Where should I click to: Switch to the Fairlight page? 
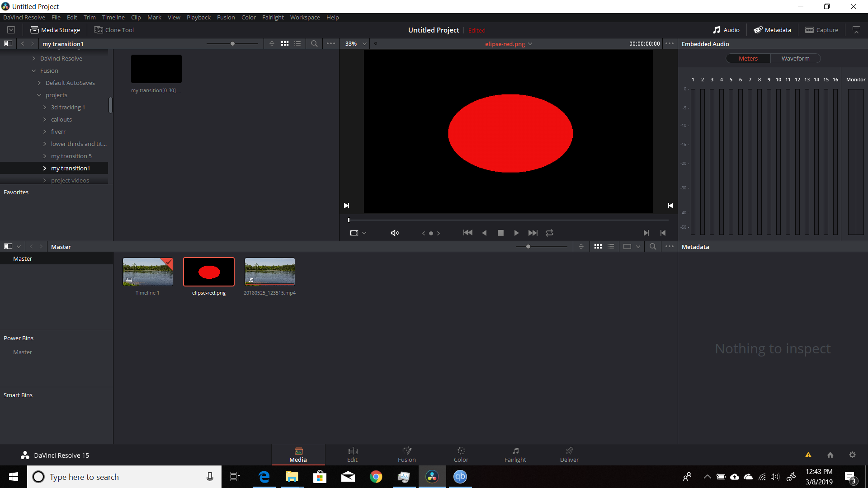point(515,455)
